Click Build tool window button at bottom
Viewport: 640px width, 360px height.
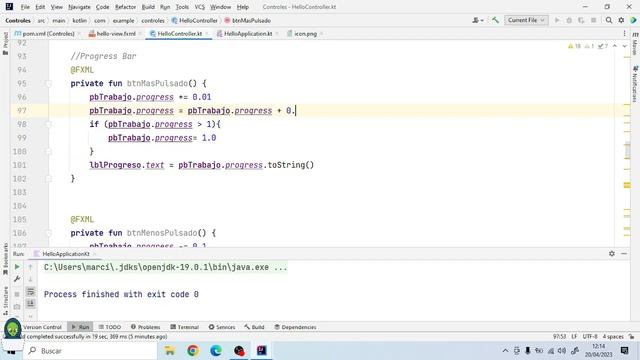click(254, 327)
